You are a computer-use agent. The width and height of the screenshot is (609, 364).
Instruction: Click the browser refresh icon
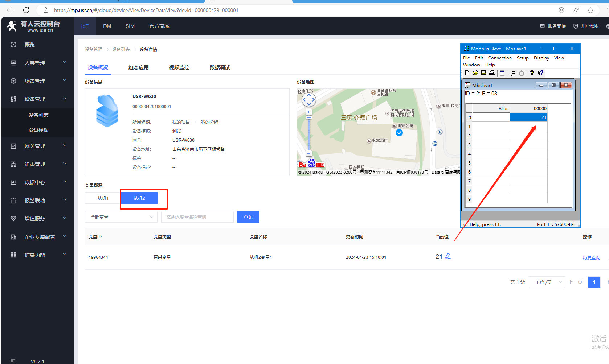(26, 10)
